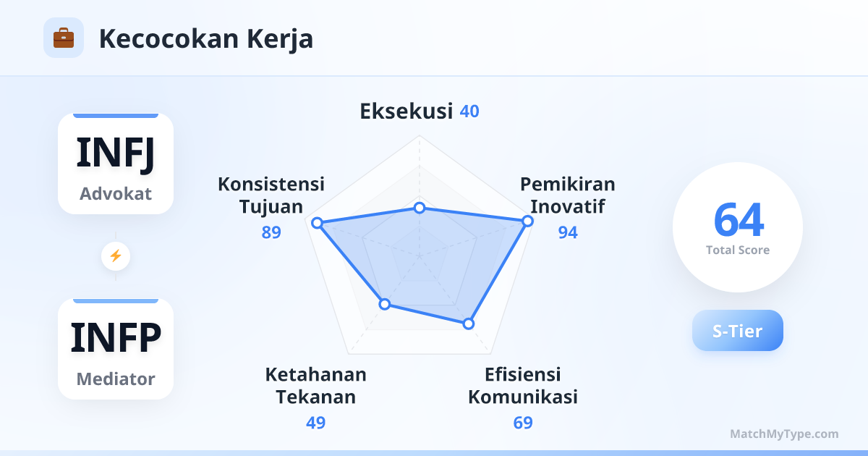868x456 pixels.
Task: Click the Ketahanan Tekanan label
Action: coord(315,386)
